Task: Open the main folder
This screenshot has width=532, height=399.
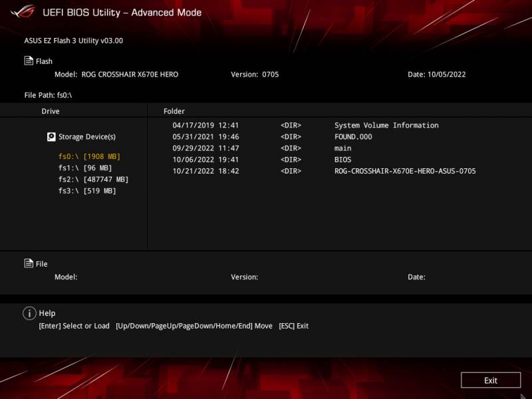Action: click(x=342, y=148)
